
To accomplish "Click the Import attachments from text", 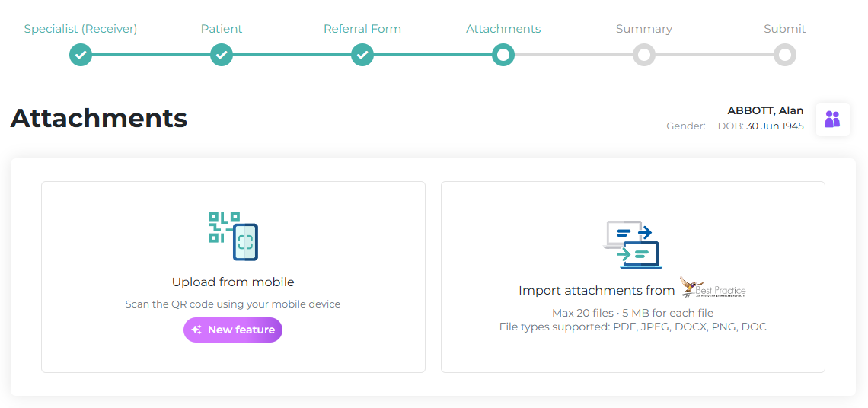I will click(596, 291).
